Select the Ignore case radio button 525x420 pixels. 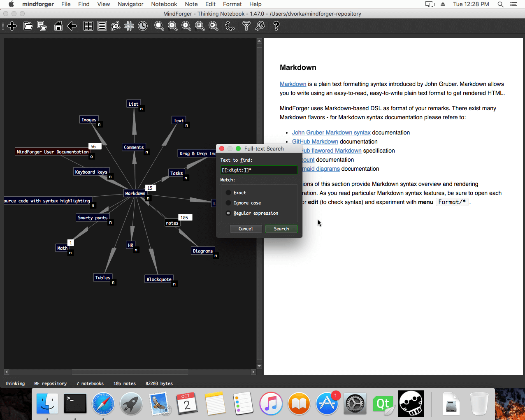pyautogui.click(x=228, y=203)
